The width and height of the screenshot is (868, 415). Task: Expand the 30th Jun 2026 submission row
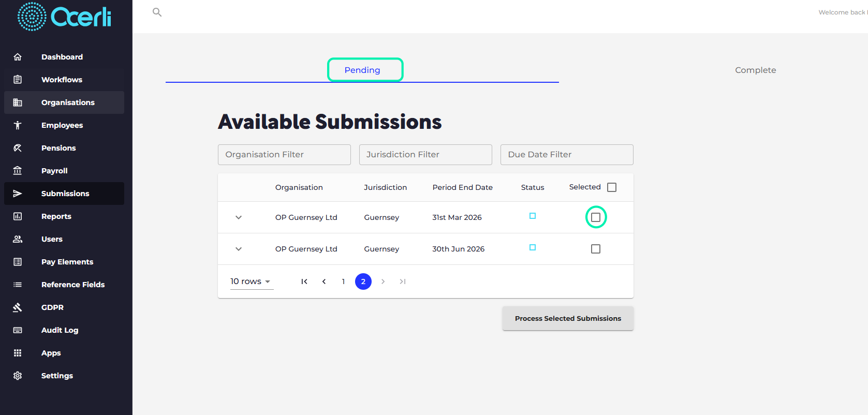click(x=239, y=249)
